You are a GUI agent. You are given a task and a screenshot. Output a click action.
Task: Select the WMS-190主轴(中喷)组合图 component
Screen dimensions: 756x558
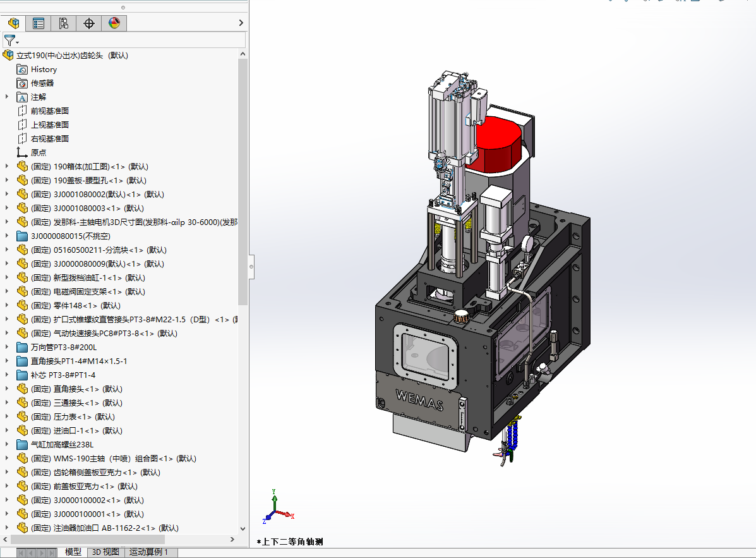click(x=114, y=459)
